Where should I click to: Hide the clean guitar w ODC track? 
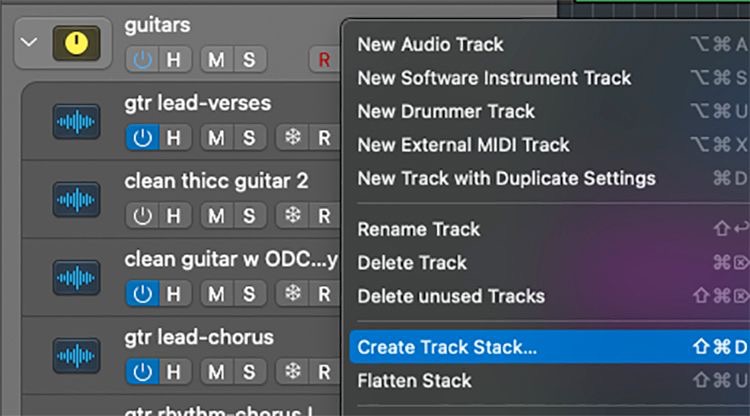coord(174,293)
